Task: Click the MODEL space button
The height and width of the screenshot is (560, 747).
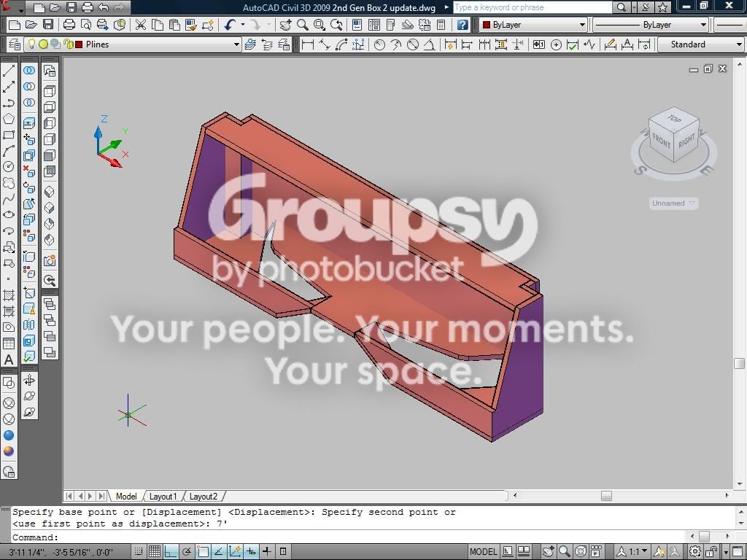Action: click(x=483, y=552)
